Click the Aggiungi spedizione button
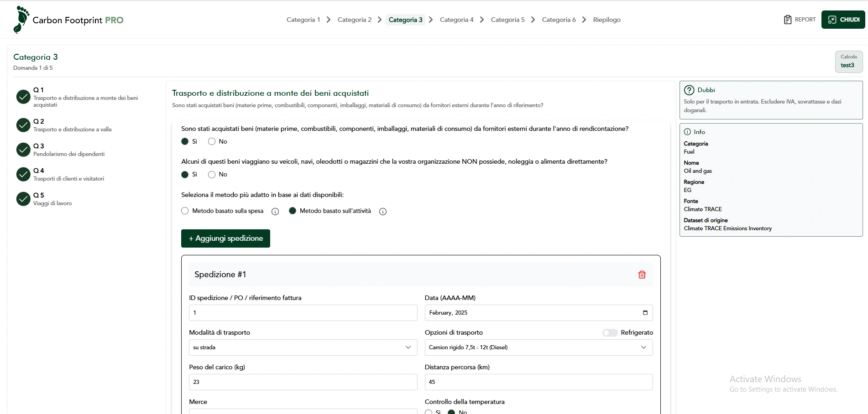Viewport: 868px width, 414px height. tap(225, 238)
